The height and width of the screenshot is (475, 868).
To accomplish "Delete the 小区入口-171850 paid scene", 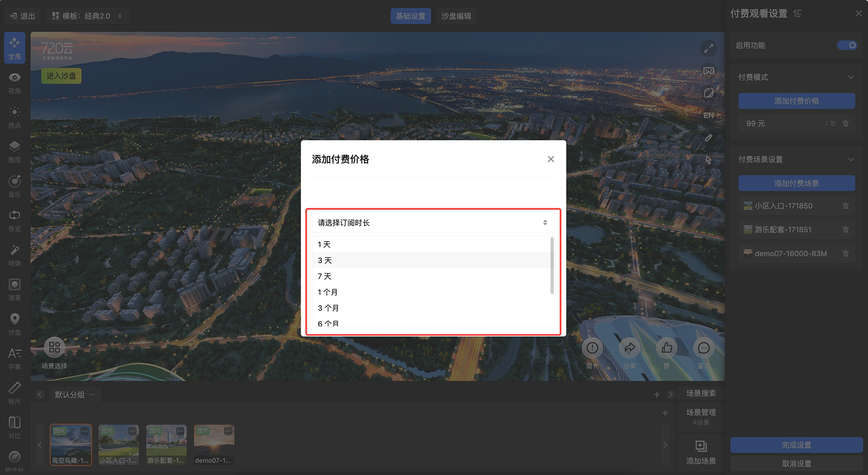I will [845, 206].
